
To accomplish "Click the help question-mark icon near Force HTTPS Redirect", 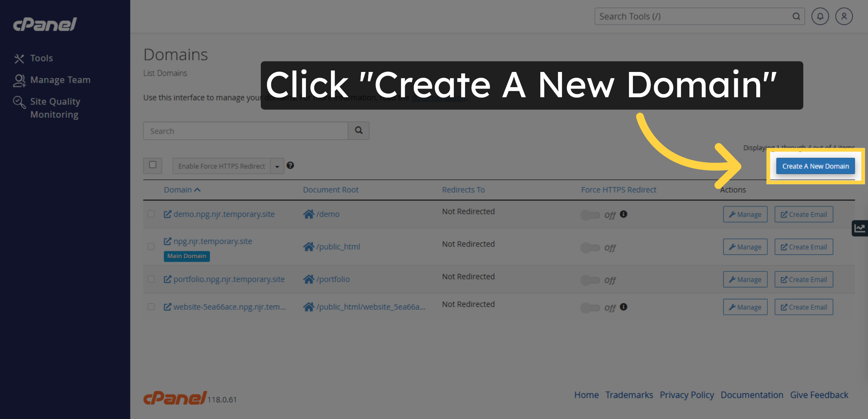I will [290, 166].
